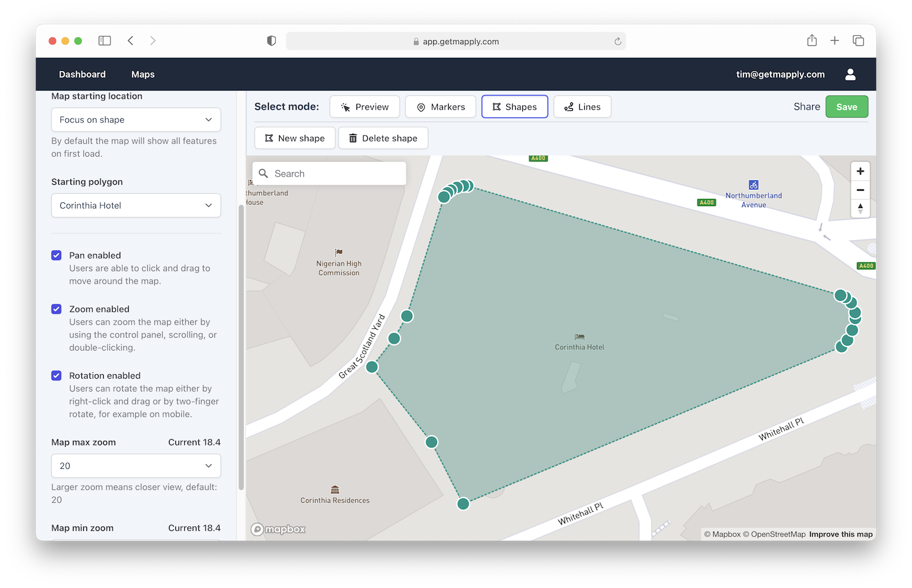Click the Mapbox logo
The height and width of the screenshot is (588, 912).
pyautogui.click(x=278, y=529)
